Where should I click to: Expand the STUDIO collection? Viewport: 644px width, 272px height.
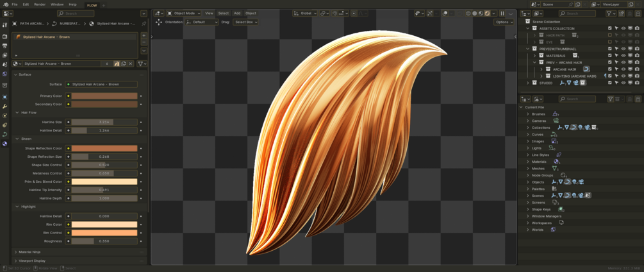click(x=528, y=83)
